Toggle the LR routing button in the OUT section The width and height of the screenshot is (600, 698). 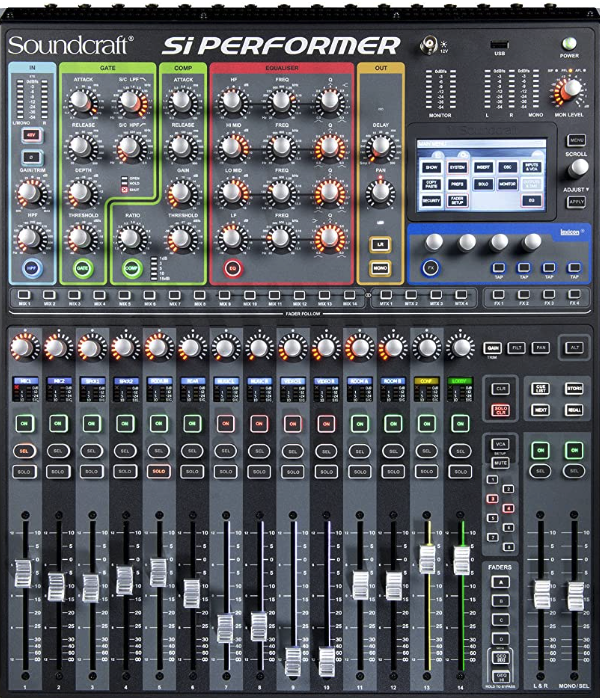point(380,245)
